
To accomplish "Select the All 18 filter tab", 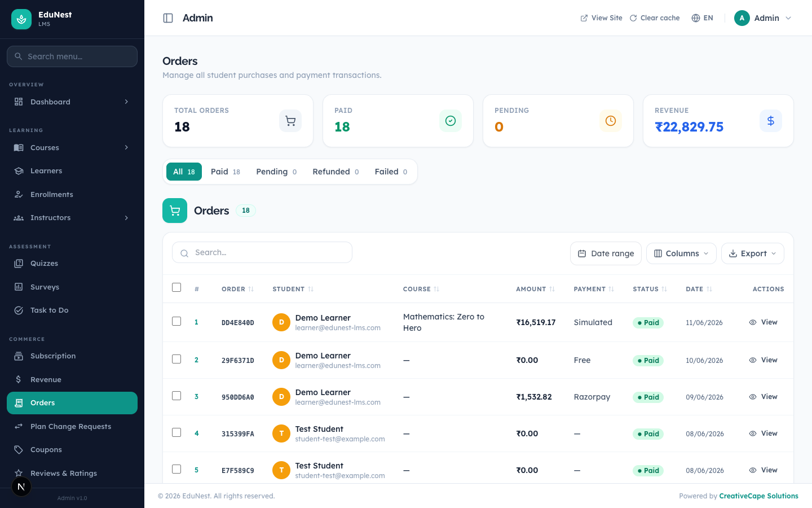I will 184,172.
